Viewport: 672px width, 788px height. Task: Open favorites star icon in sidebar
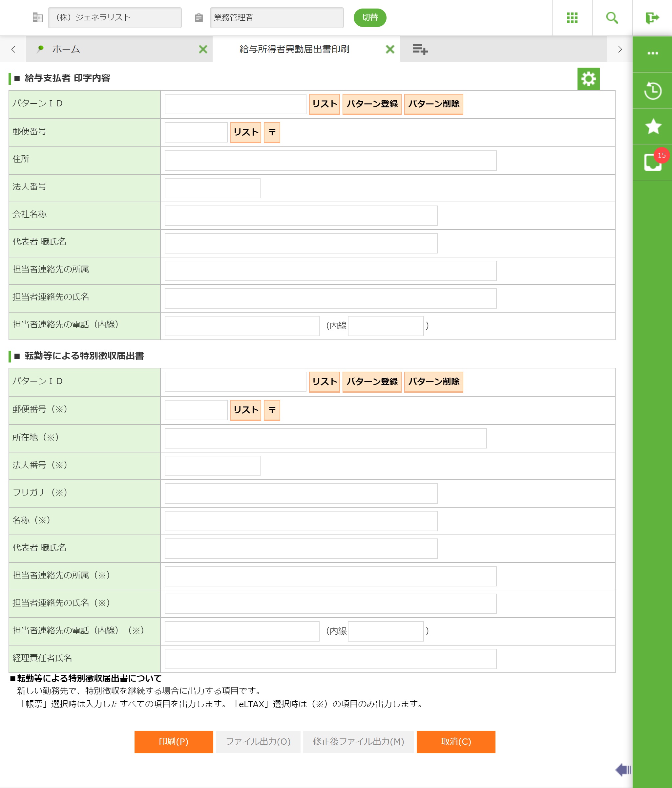652,127
